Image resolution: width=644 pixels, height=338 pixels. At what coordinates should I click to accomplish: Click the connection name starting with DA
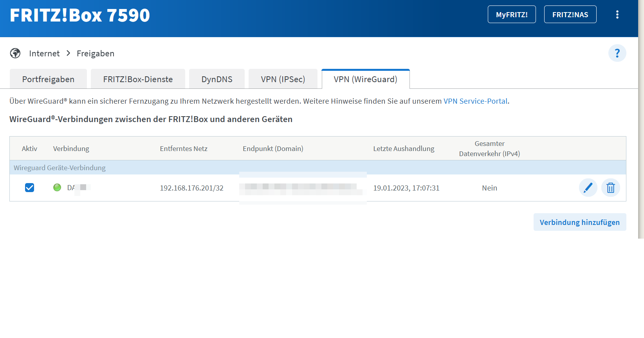pos(79,188)
